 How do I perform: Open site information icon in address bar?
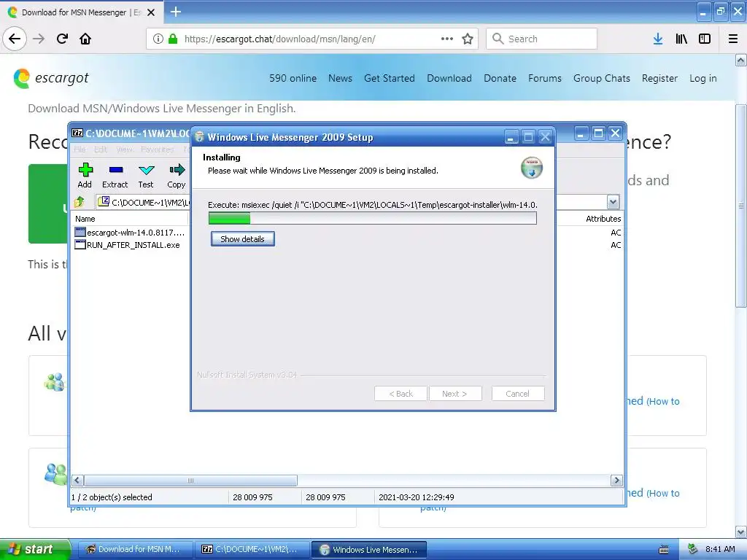[158, 39]
